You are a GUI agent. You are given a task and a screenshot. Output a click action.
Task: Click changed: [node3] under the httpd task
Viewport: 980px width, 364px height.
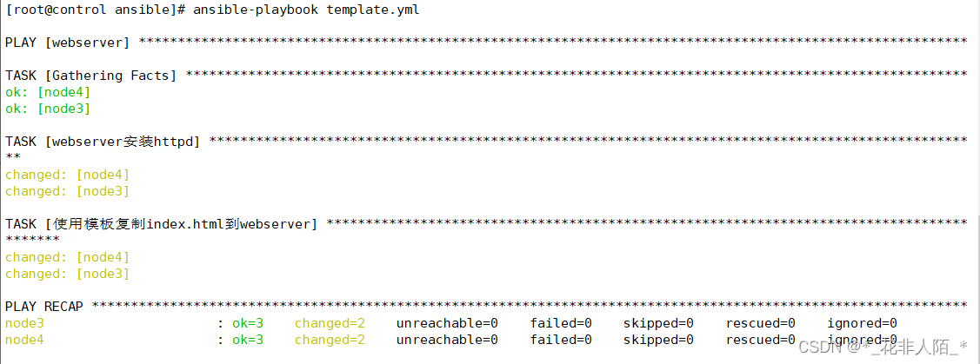point(67,191)
